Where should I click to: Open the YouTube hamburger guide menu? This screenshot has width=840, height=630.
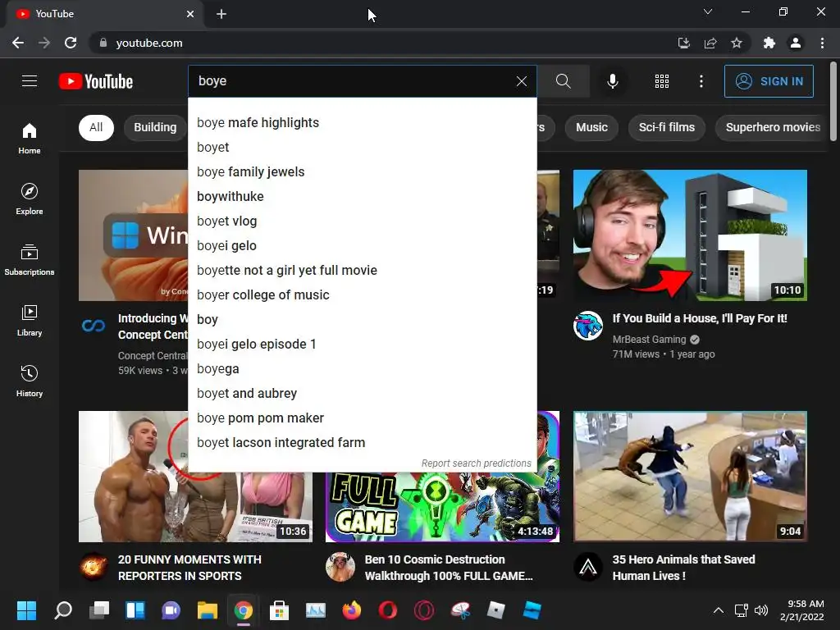pyautogui.click(x=30, y=81)
